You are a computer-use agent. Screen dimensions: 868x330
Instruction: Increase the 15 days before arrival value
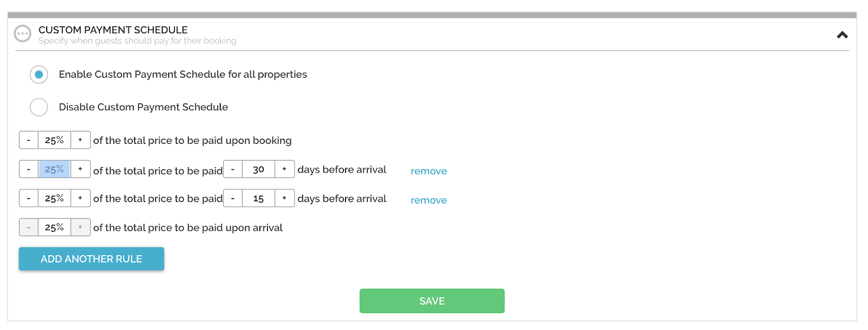[x=284, y=199]
